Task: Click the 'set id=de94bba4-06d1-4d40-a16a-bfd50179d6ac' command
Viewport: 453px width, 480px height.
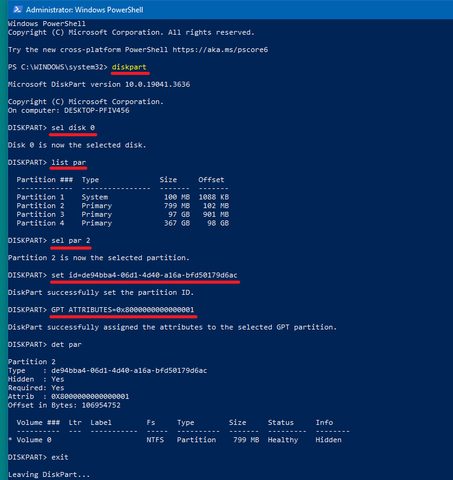Action: [144, 275]
